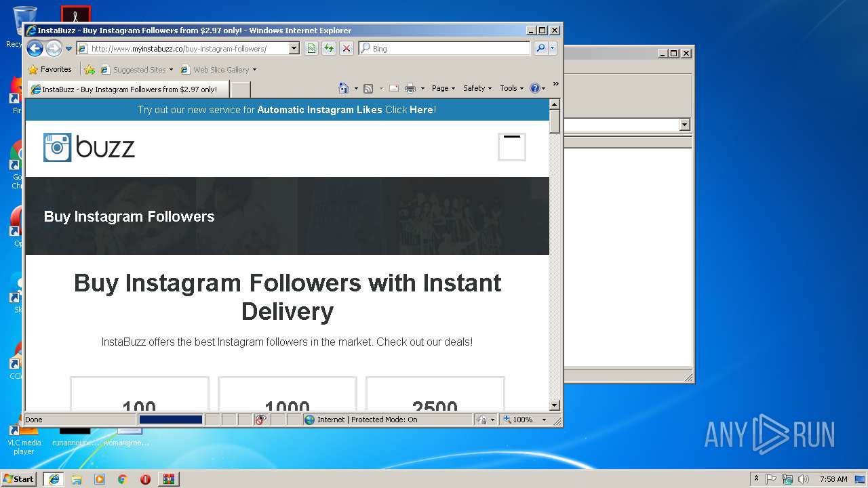The image size is (868, 488).
Task: Expand the address bar autocomplete dropdown
Action: 294,49
